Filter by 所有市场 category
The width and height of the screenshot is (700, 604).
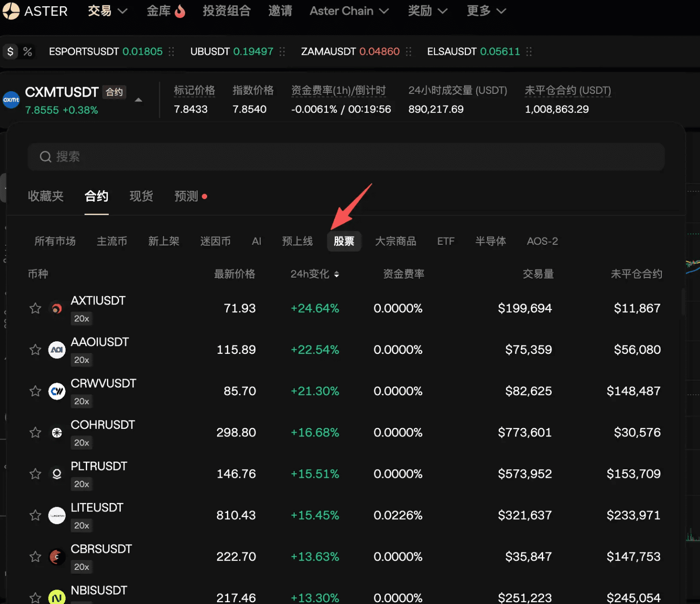55,241
